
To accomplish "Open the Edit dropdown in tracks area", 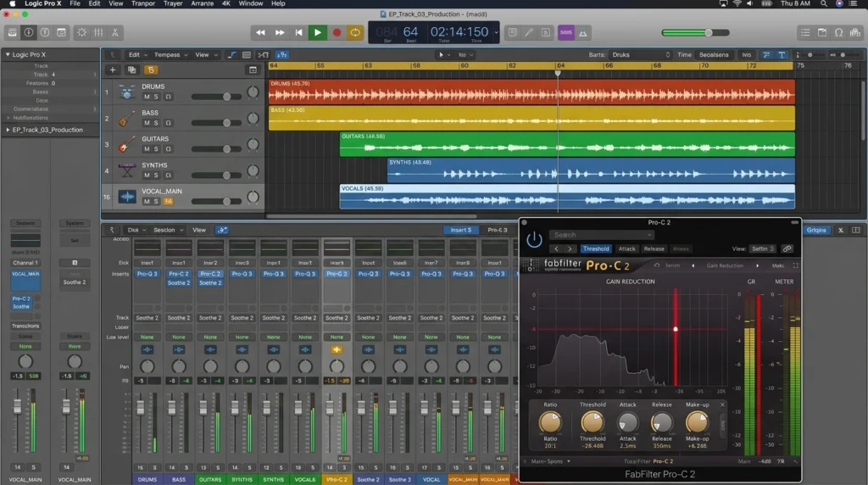I will click(138, 55).
